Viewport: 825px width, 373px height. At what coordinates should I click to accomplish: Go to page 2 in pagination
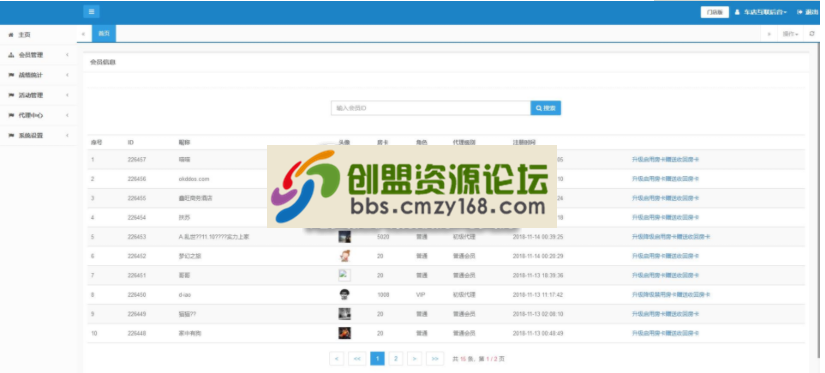tap(396, 359)
